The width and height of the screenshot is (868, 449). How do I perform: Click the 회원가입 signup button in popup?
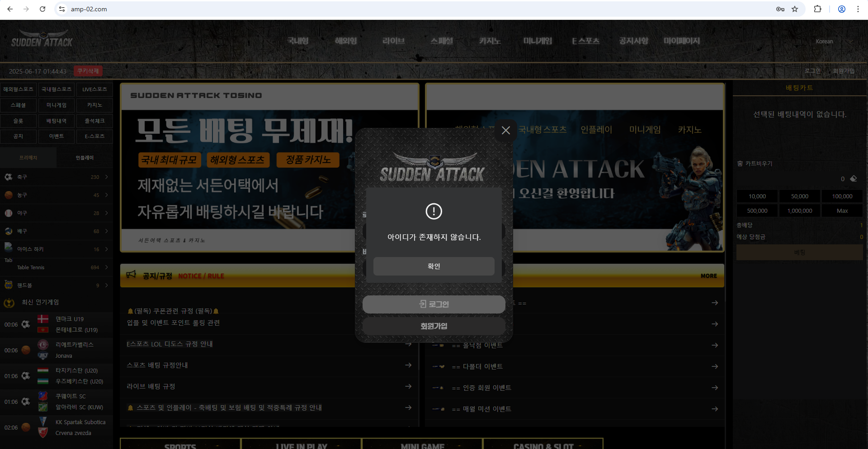click(434, 326)
